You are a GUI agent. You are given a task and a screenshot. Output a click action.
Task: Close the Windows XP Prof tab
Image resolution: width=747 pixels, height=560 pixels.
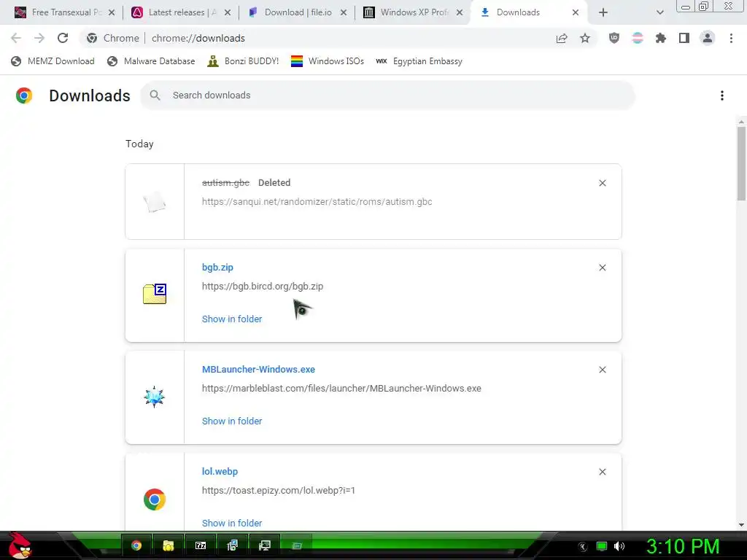(460, 12)
